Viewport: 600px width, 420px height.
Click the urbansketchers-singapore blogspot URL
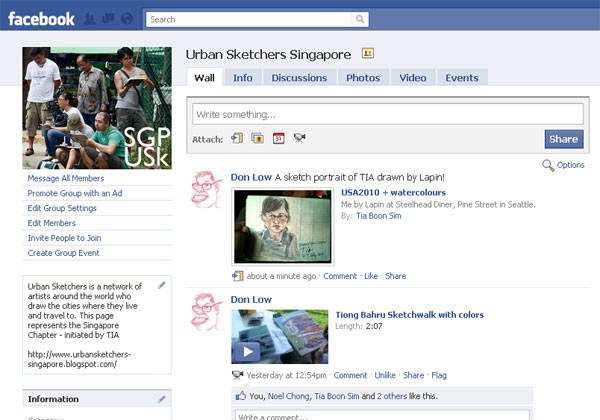point(79,359)
